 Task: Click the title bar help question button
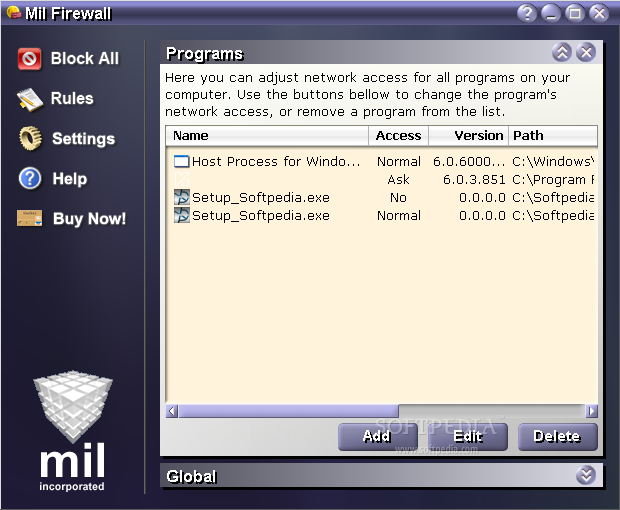[527, 13]
